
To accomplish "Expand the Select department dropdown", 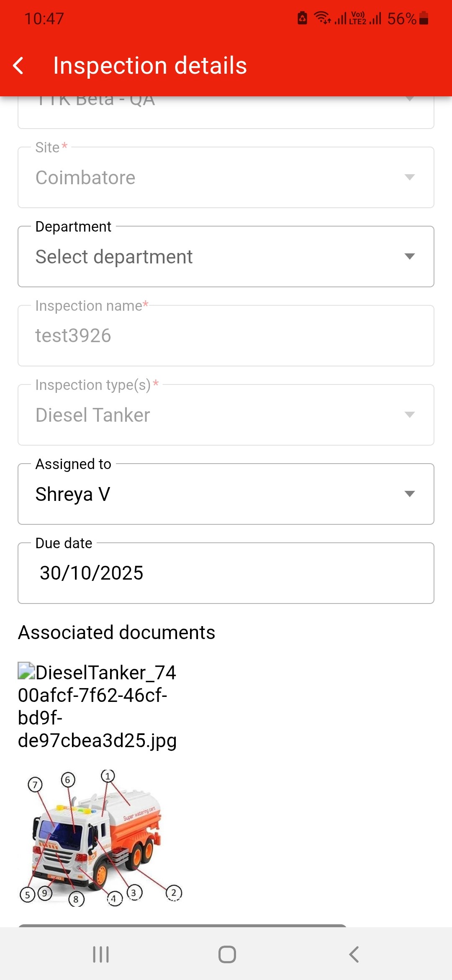I will pyautogui.click(x=209, y=257).
